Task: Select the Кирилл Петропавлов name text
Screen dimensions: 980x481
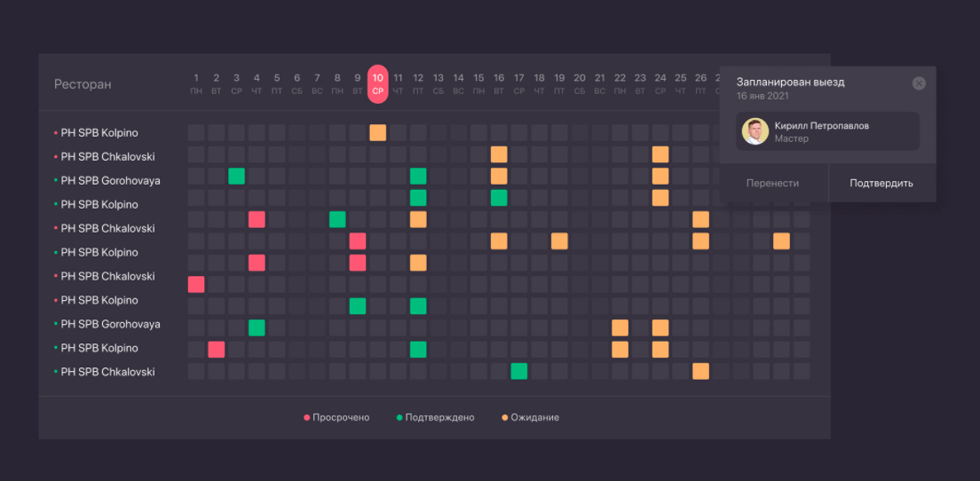Action: pyautogui.click(x=821, y=126)
